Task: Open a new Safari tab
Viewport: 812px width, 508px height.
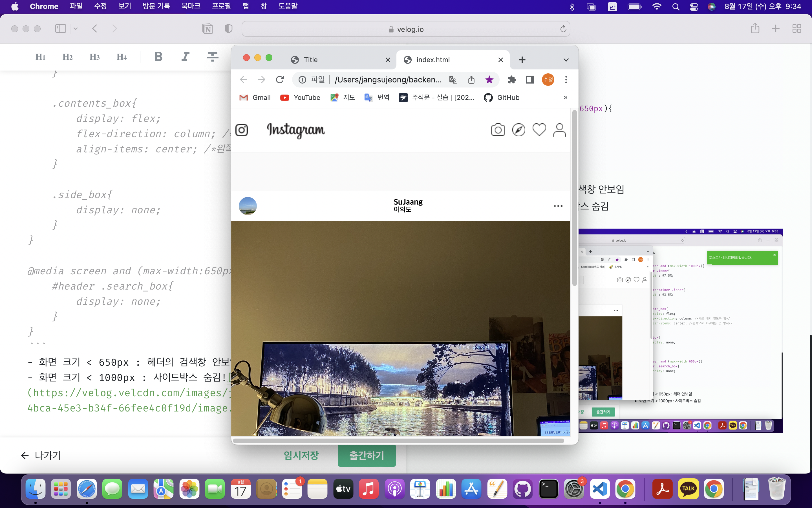Action: click(775, 29)
